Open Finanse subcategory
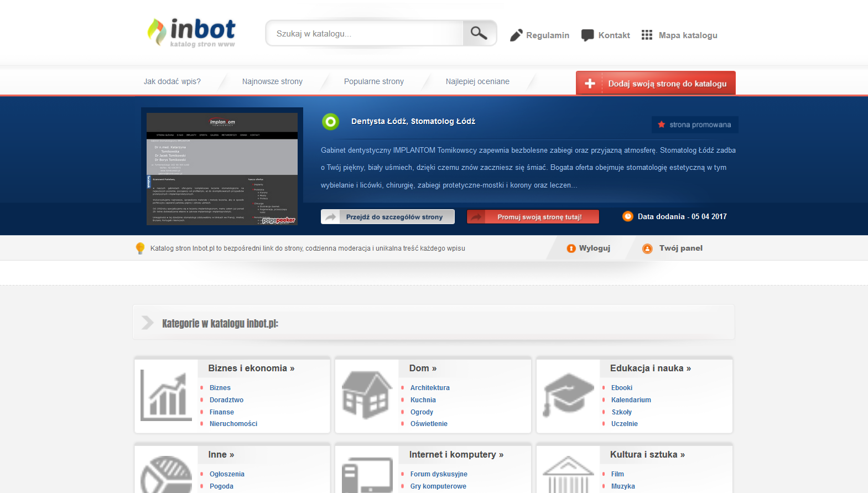This screenshot has height=493, width=868. click(222, 412)
